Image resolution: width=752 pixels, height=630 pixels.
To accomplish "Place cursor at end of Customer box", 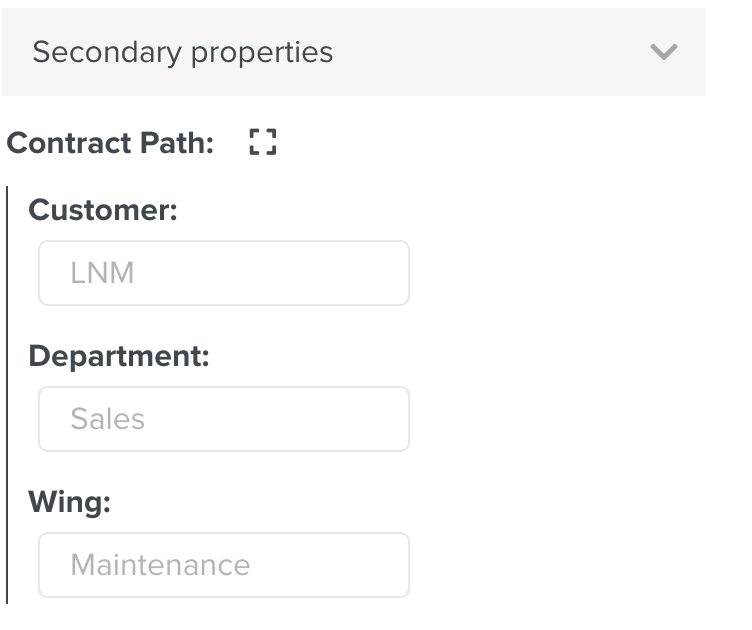I will coord(395,273).
